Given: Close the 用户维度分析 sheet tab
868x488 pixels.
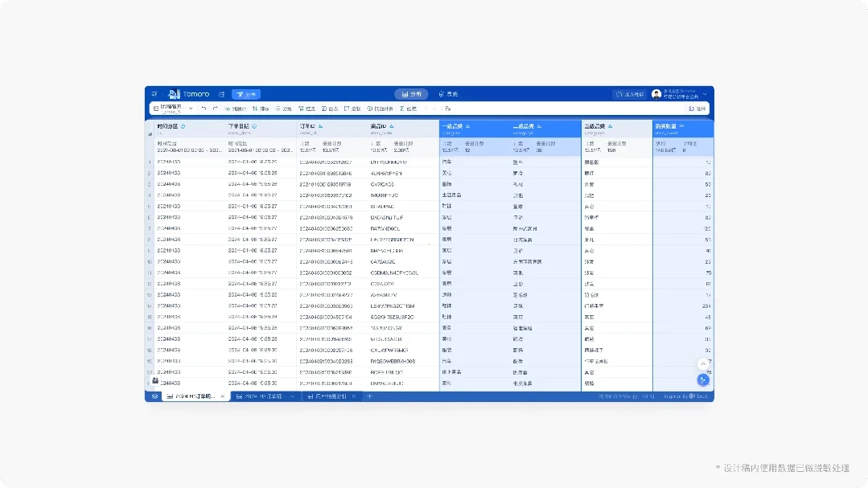Looking at the screenshot, I should click(x=354, y=396).
